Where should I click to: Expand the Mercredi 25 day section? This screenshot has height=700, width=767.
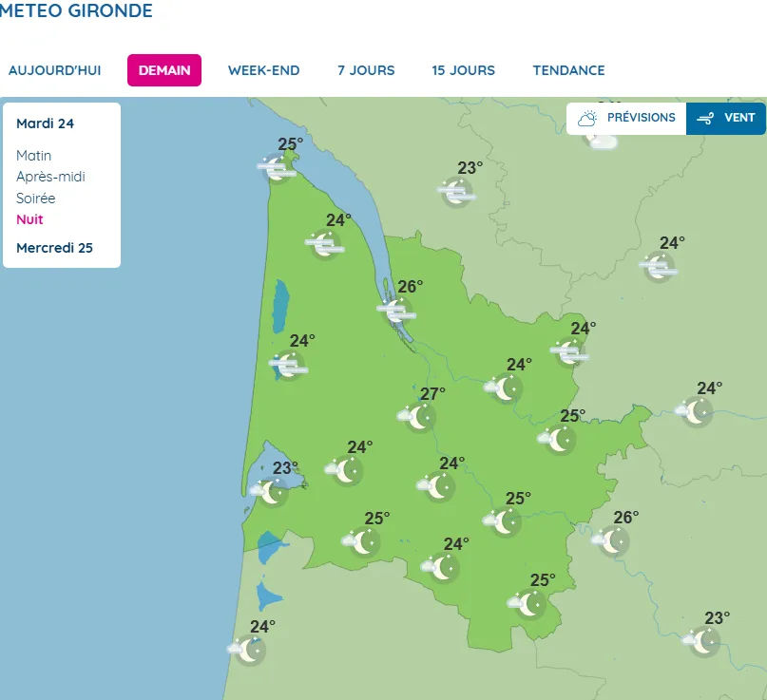click(x=55, y=248)
